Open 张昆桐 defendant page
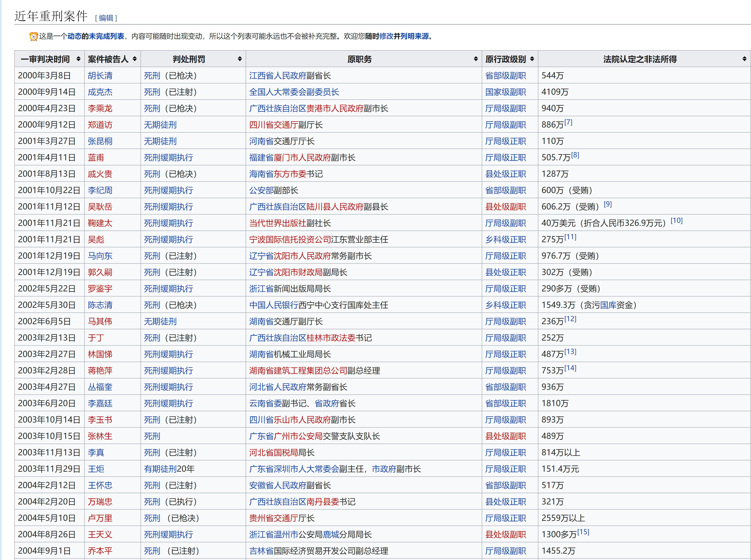751x560 pixels. coord(100,141)
